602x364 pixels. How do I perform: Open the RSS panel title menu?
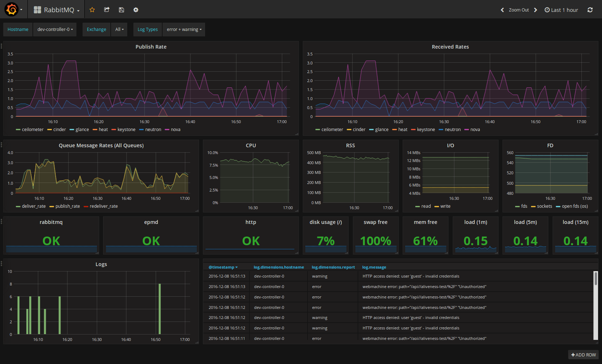coord(350,145)
